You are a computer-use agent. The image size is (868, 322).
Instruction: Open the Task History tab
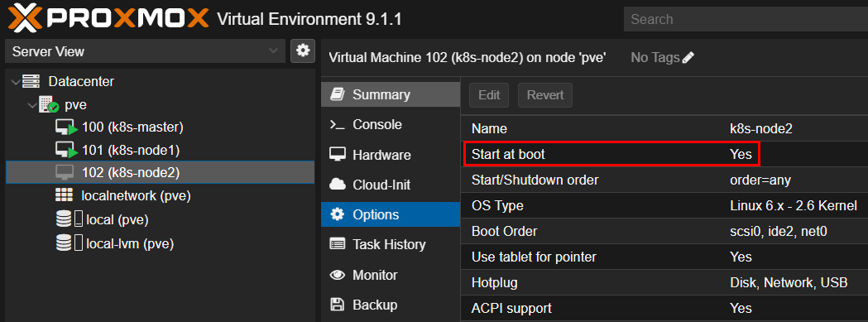pos(391,244)
